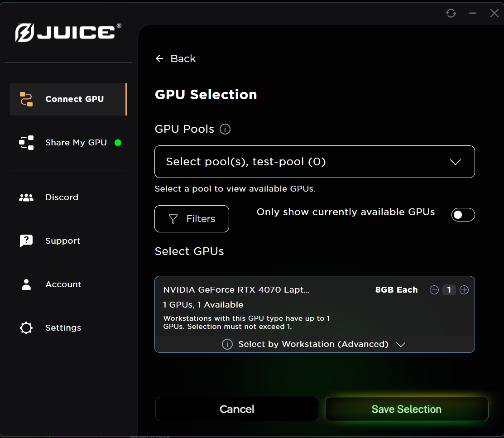The image size is (504, 438).
Task: Click the Connect GPU sidebar icon
Action: point(26,99)
